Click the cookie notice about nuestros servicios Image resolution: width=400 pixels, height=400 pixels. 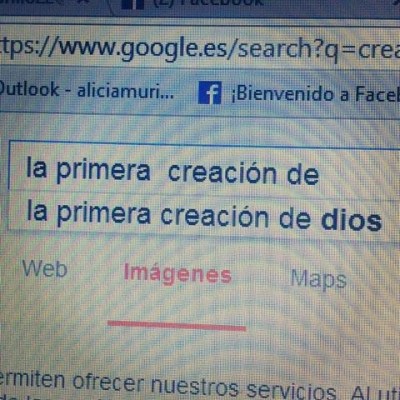(x=200, y=386)
